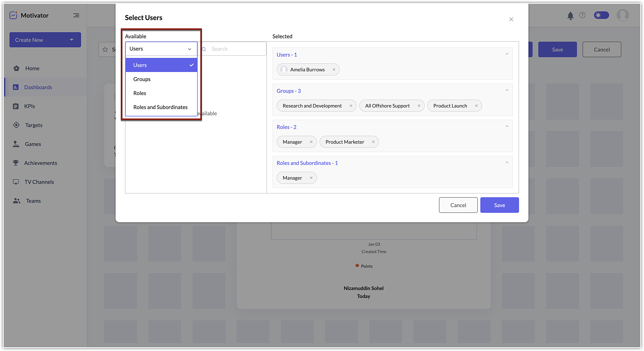This screenshot has height=351, width=644.
Task: Remove Product Launch group chip
Action: pyautogui.click(x=476, y=106)
